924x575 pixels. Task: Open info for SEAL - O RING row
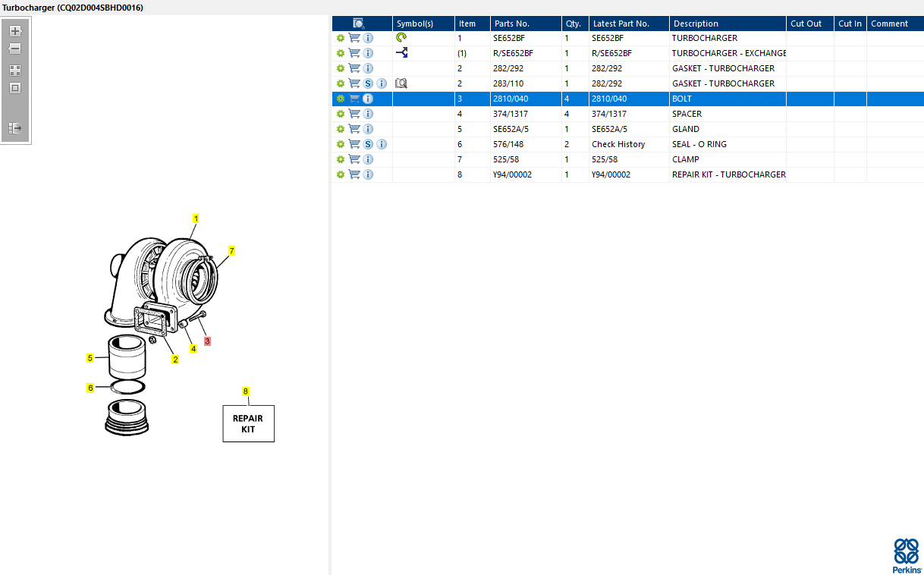coord(382,144)
